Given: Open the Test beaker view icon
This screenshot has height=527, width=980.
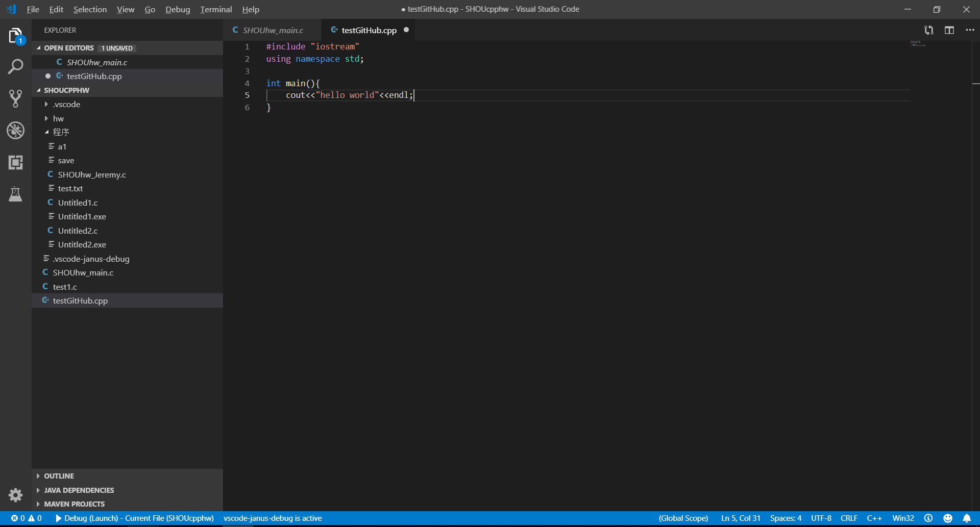Looking at the screenshot, I should (x=16, y=194).
